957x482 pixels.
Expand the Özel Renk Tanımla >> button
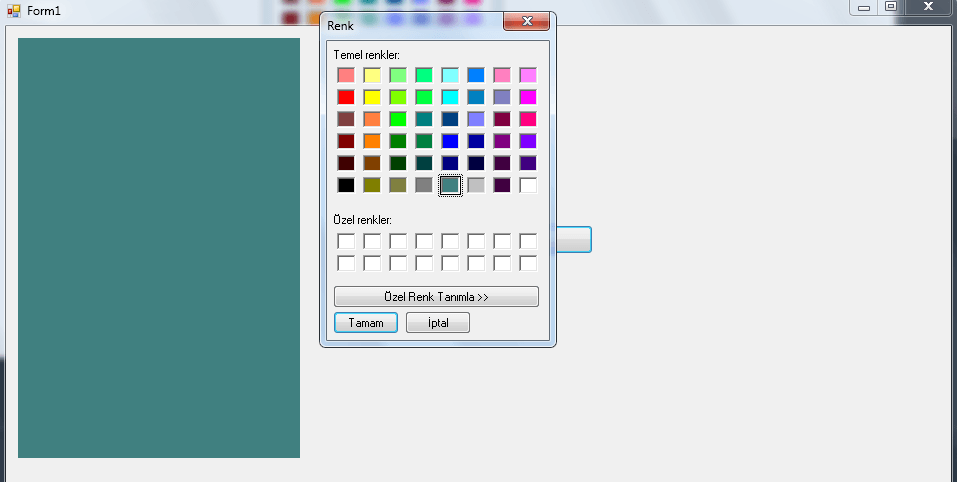coord(436,297)
